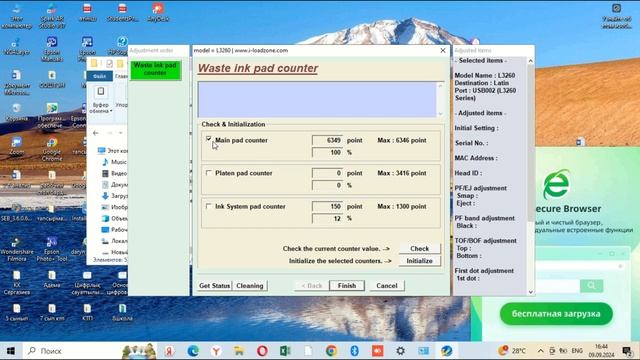Click the Finish button
Image resolution: width=640 pixels, height=360 pixels.
(347, 286)
